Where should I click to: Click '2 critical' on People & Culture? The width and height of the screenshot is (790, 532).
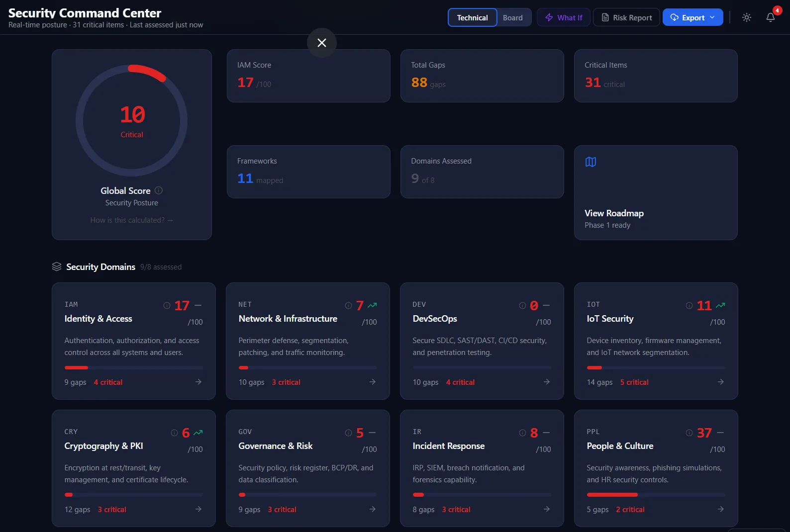click(630, 510)
